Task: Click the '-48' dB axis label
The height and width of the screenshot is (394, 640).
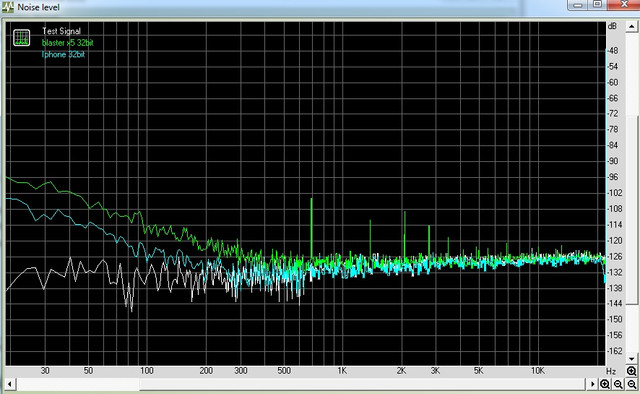Action: 613,51
